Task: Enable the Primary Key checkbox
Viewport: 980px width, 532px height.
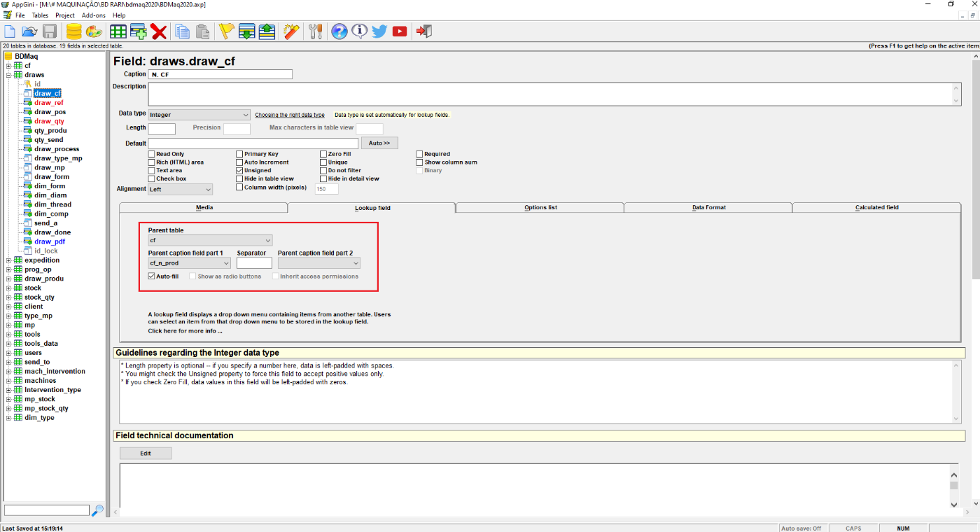Action: point(239,154)
